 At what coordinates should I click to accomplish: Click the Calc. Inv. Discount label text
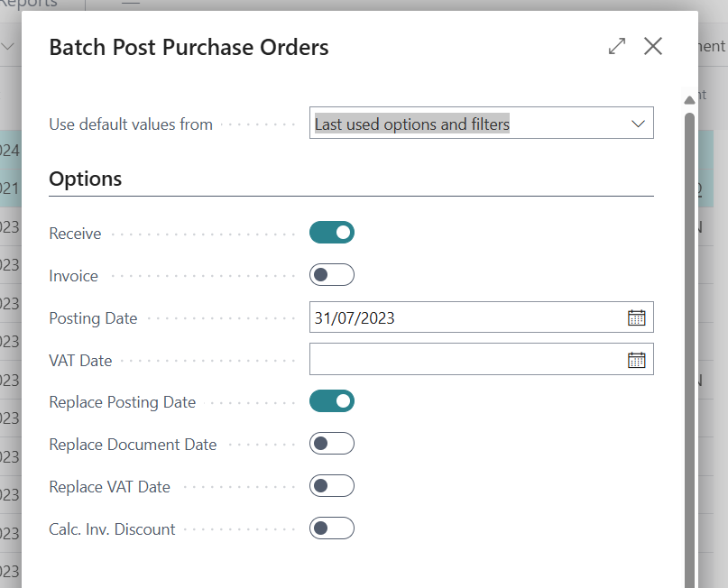click(112, 529)
